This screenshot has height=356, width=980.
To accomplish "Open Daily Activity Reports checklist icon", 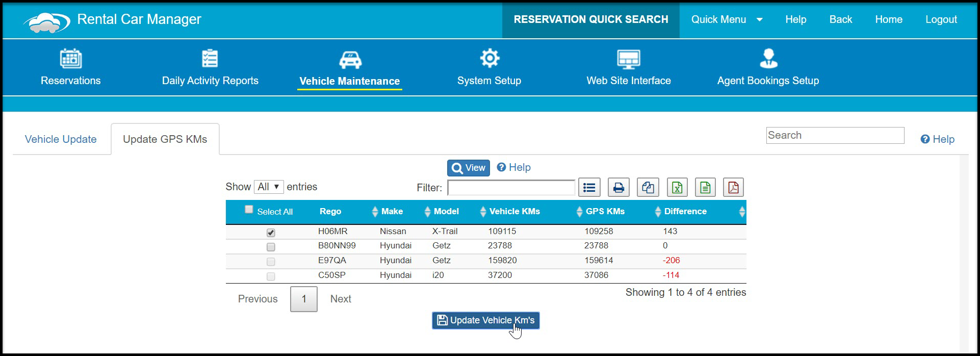I will pyautogui.click(x=210, y=59).
